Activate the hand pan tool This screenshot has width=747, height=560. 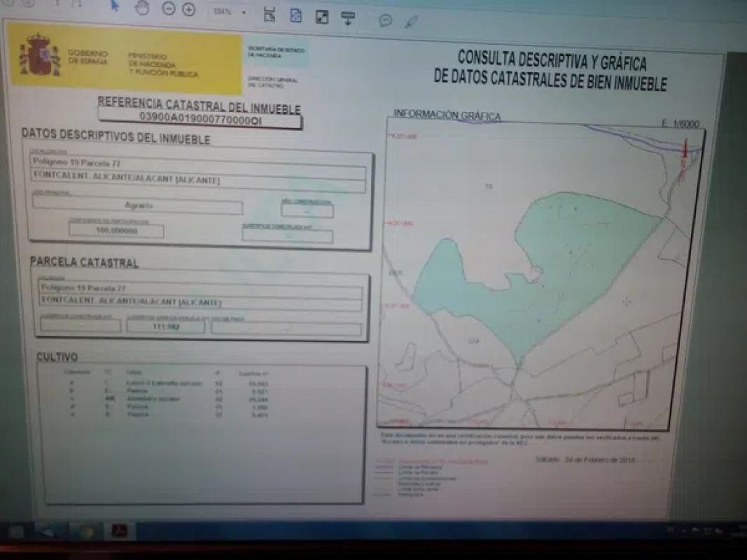pos(142,8)
